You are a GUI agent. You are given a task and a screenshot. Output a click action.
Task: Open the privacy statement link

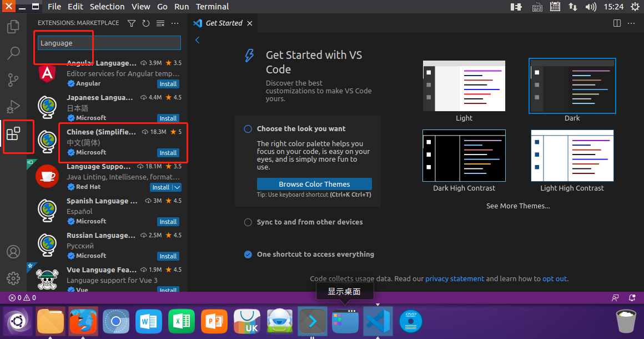(x=455, y=278)
